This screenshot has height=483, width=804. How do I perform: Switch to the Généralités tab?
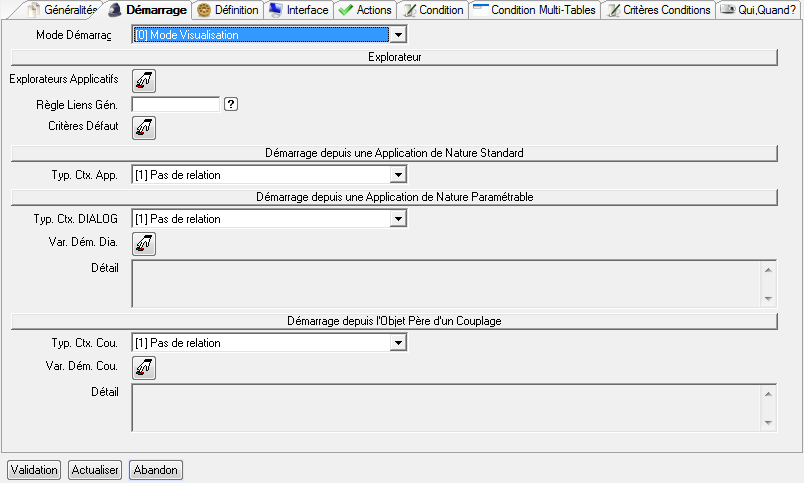tap(62, 10)
